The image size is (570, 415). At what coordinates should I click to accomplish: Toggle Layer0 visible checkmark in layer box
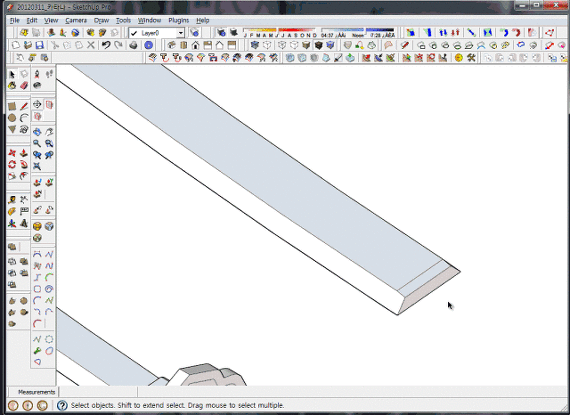(x=134, y=33)
